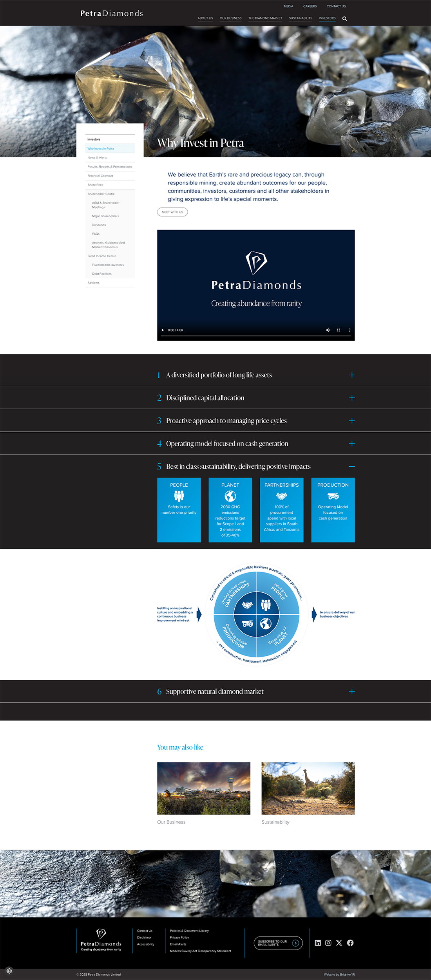Enter fullscreen mode on the video

[x=339, y=330]
